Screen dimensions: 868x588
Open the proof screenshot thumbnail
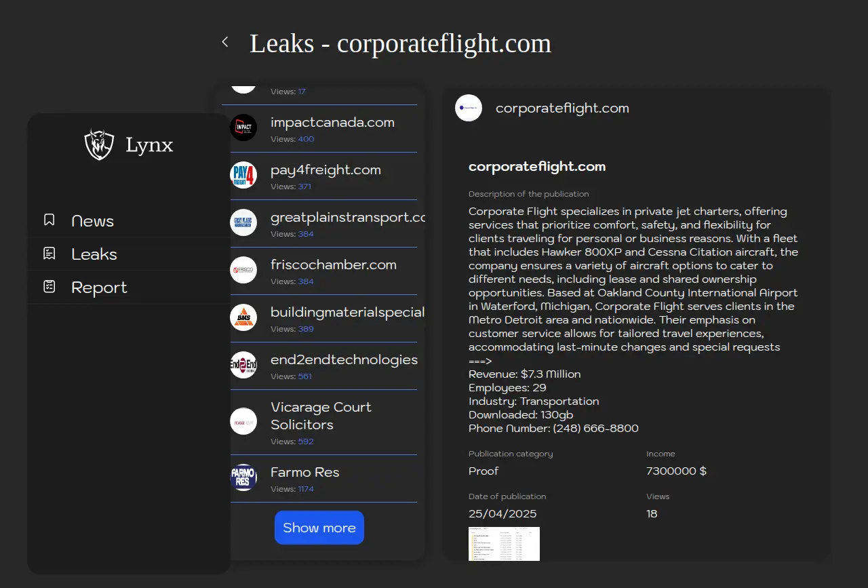pyautogui.click(x=504, y=544)
